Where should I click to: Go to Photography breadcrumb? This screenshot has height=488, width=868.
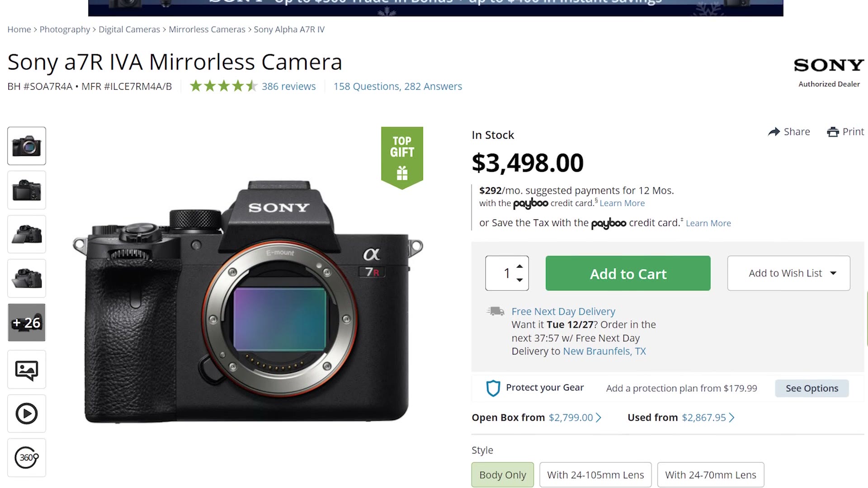(65, 29)
